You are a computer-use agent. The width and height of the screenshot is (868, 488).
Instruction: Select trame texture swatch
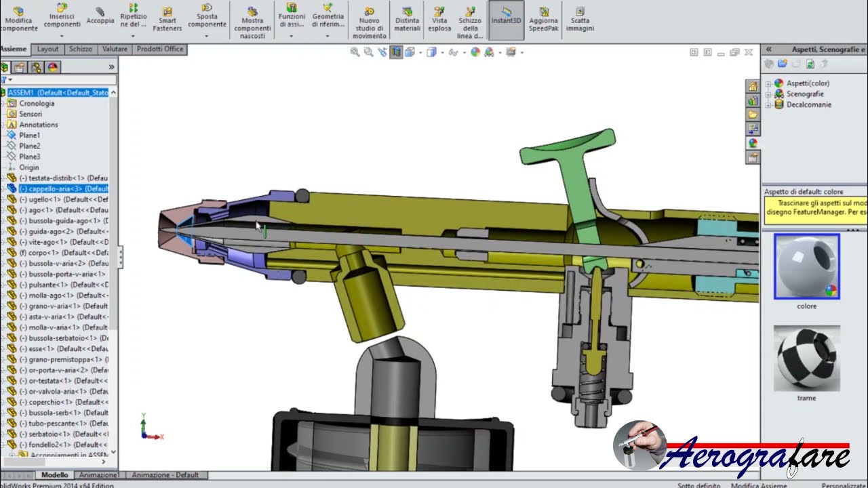pyautogui.click(x=807, y=358)
